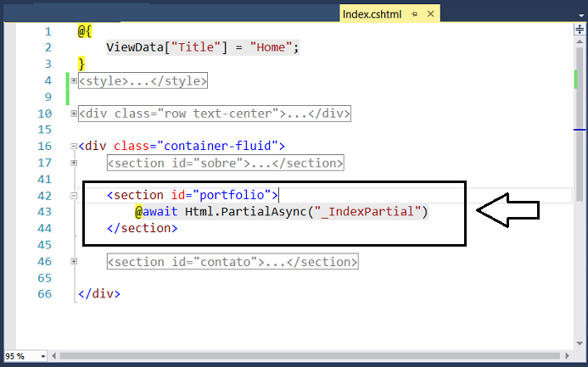This screenshot has height=367, width=588.
Task: Click the closing </div> tag on line 66
Action: click(x=99, y=294)
